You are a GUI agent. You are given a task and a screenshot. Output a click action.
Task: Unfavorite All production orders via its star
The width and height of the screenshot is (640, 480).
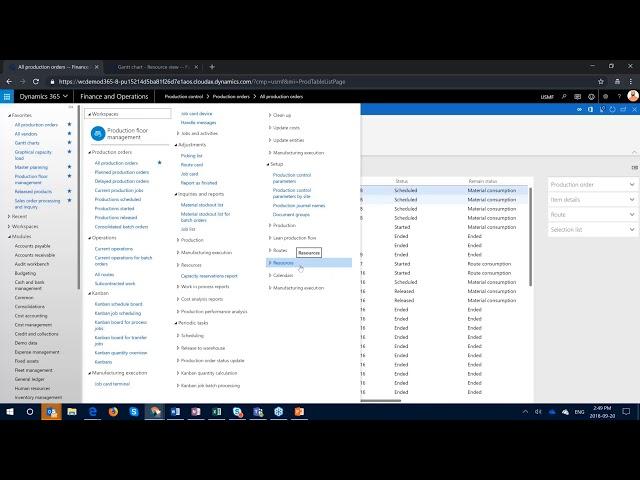(69, 124)
